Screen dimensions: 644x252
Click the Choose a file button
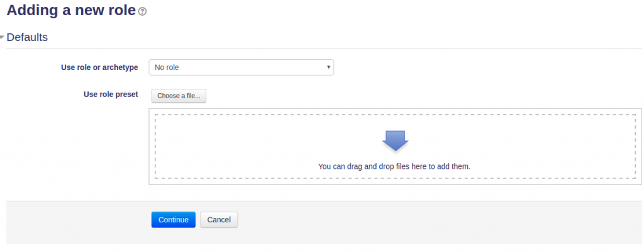click(179, 96)
